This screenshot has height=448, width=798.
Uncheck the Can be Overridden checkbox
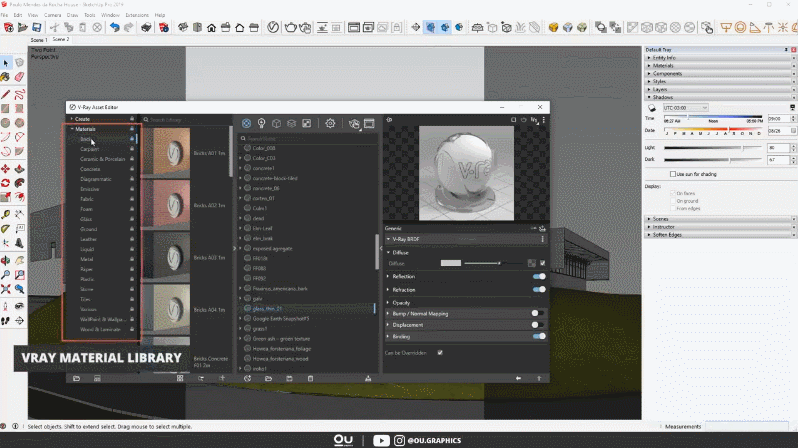click(439, 352)
